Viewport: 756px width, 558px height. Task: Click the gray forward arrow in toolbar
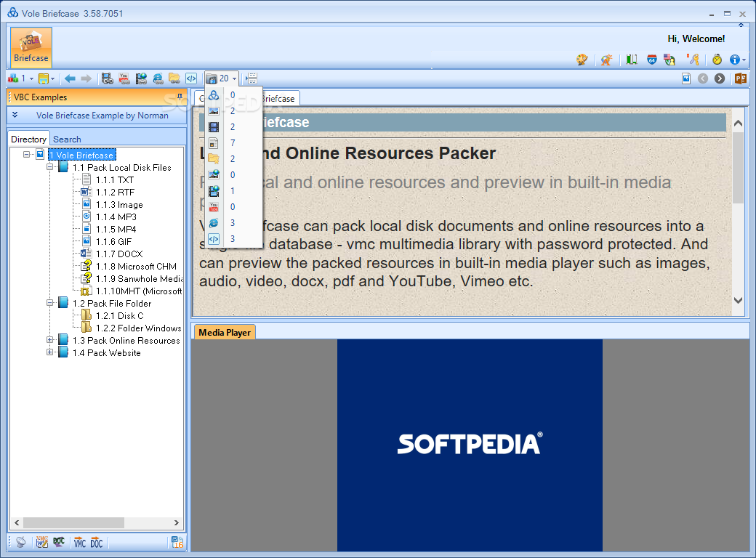(87, 78)
